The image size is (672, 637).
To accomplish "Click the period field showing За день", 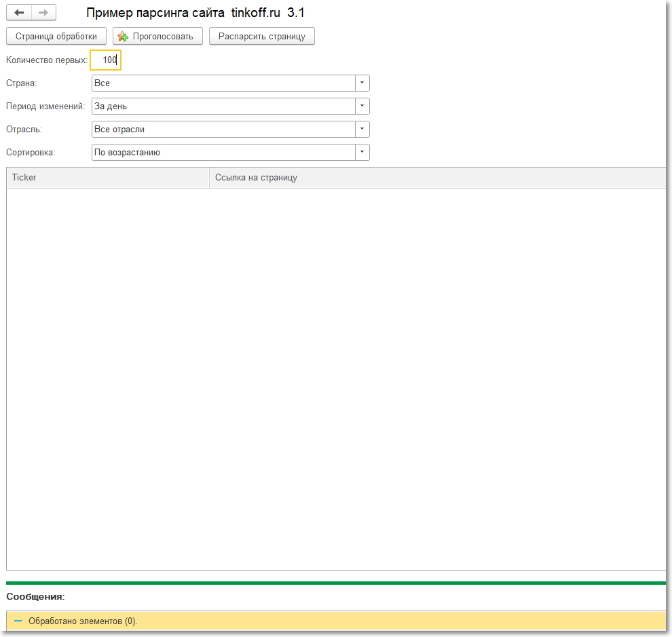I will pos(224,107).
